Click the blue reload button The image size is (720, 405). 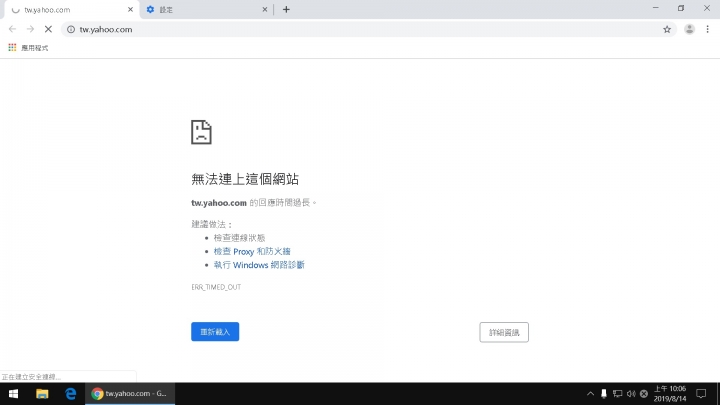[215, 332]
